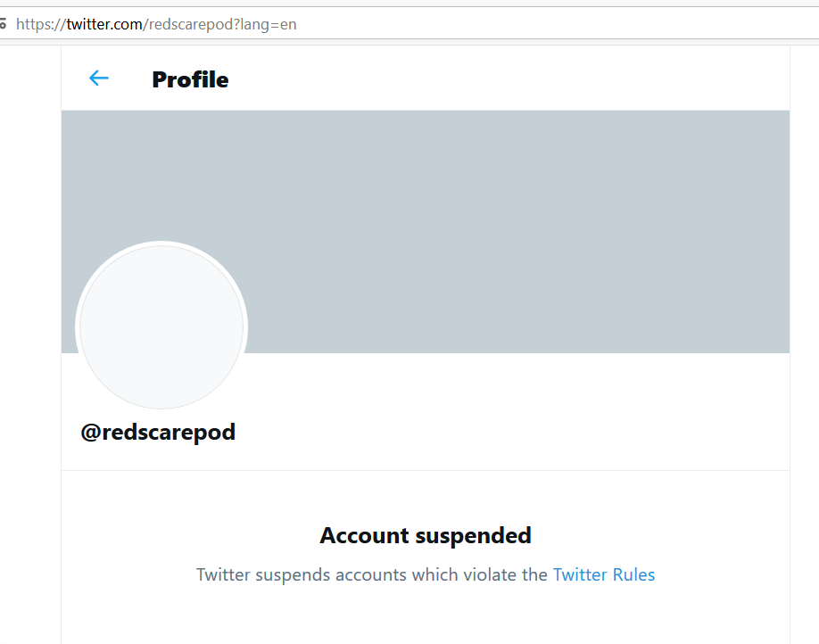This screenshot has height=644, width=819.
Task: Click the blue back arrow icon
Action: pyautogui.click(x=98, y=78)
